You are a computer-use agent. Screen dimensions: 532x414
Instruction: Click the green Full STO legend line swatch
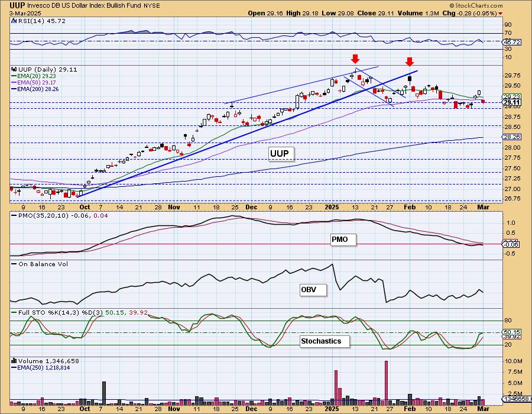[x=14, y=312]
